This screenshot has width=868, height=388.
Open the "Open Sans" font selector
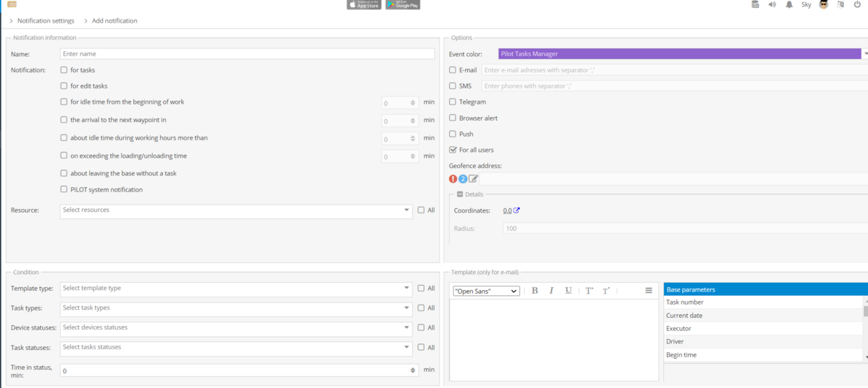(486, 291)
